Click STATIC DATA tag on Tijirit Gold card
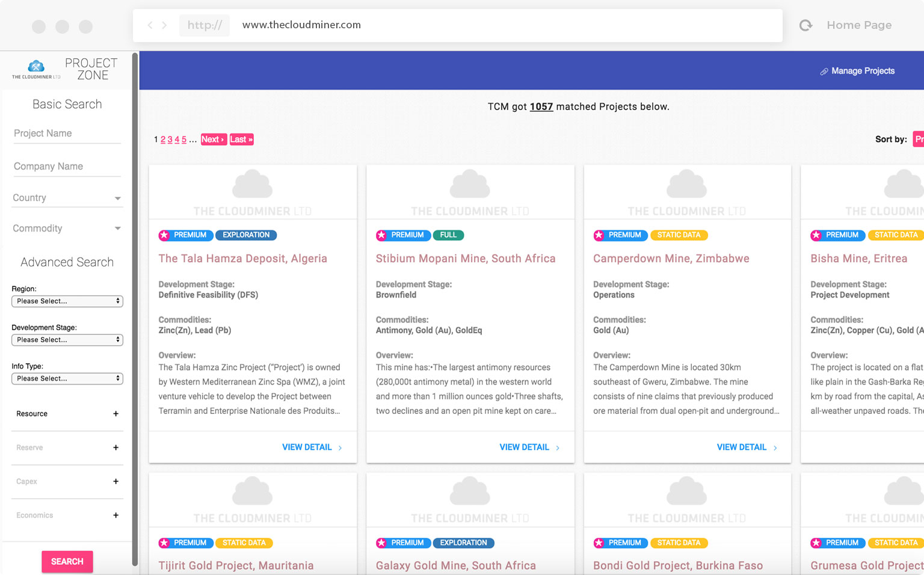 (244, 543)
